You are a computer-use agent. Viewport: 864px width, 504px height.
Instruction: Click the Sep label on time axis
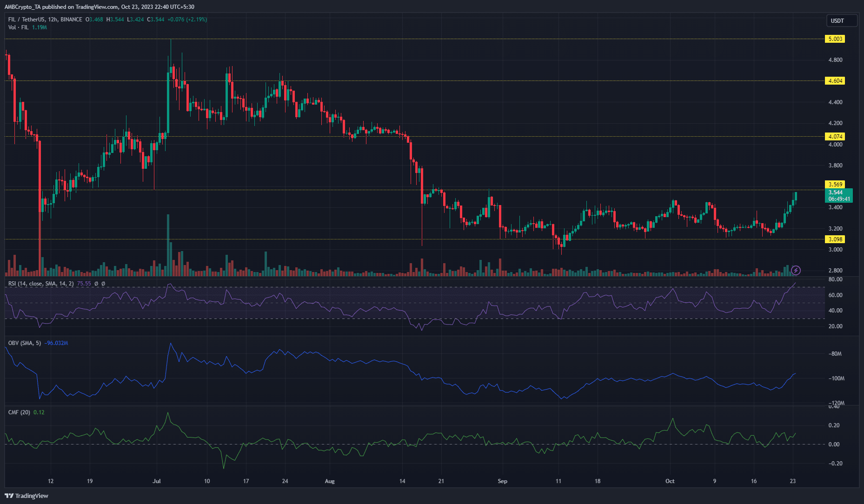pos(502,481)
